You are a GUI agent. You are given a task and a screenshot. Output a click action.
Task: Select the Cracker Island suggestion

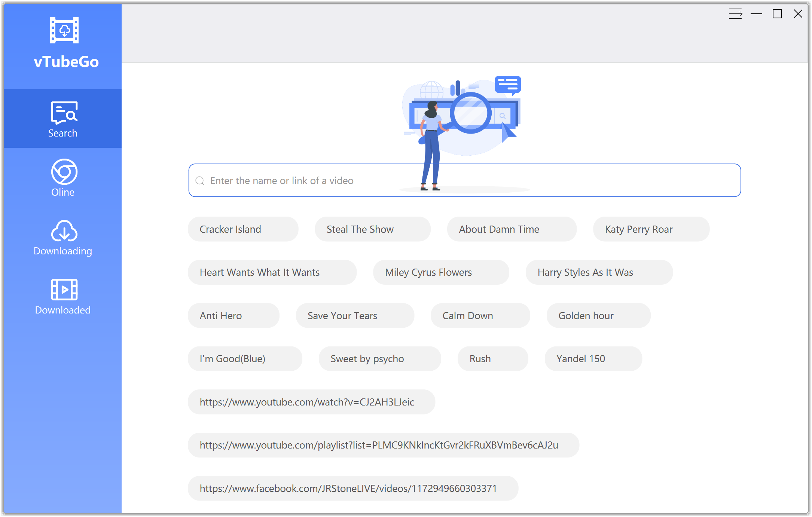[x=243, y=229]
